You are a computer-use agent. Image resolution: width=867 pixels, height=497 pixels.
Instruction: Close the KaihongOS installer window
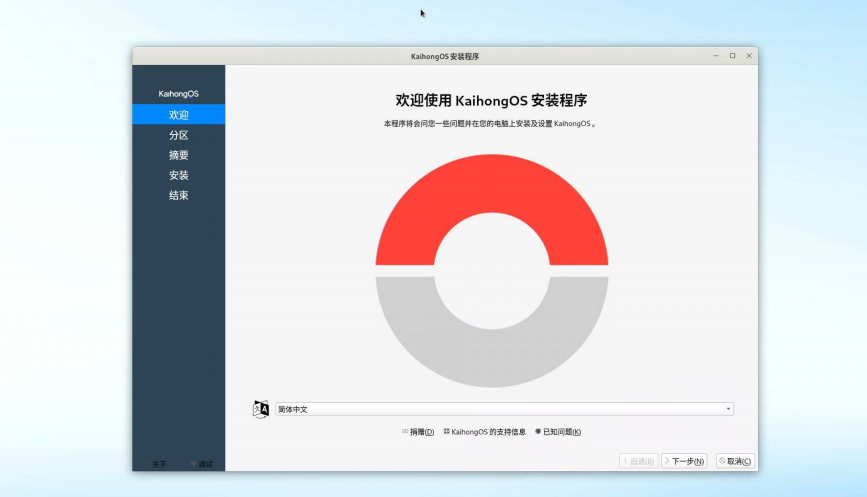(747, 56)
